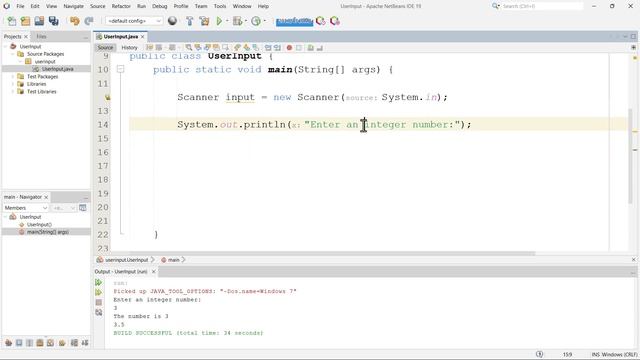Expand the Libraries node

(13, 84)
